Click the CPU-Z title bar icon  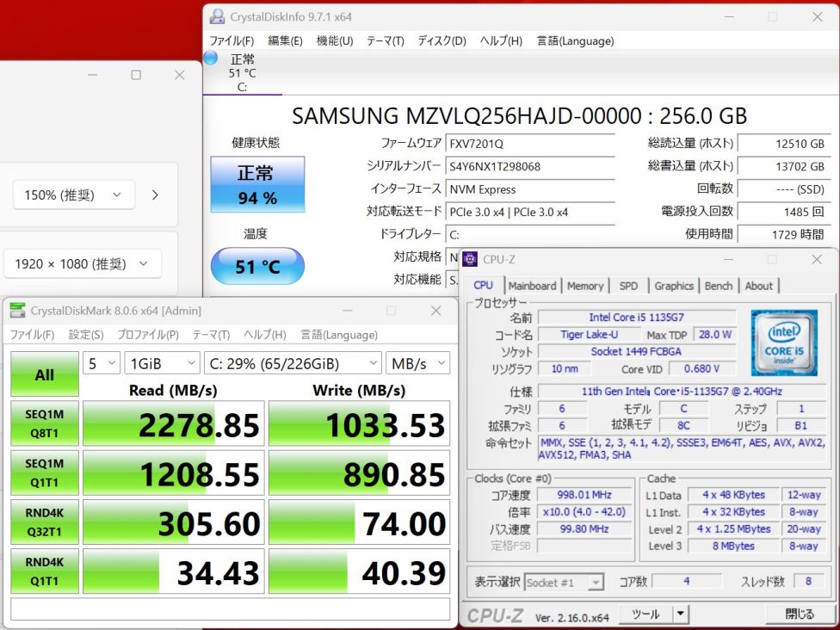(471, 259)
